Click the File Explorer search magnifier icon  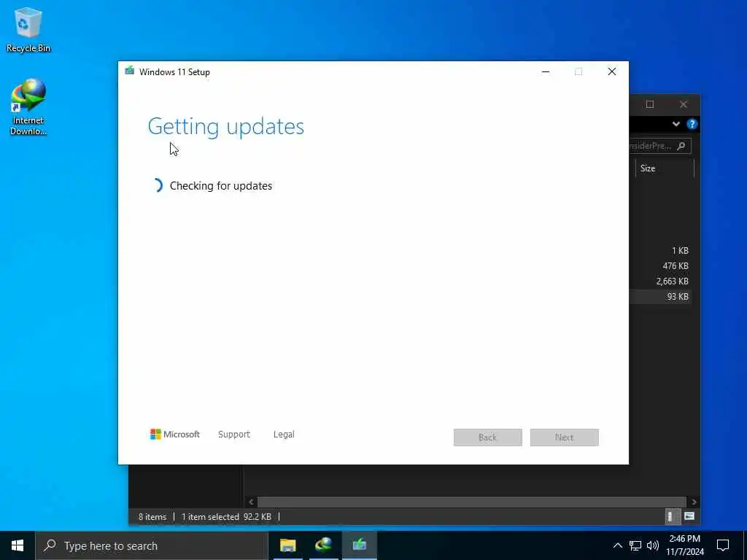[681, 146]
